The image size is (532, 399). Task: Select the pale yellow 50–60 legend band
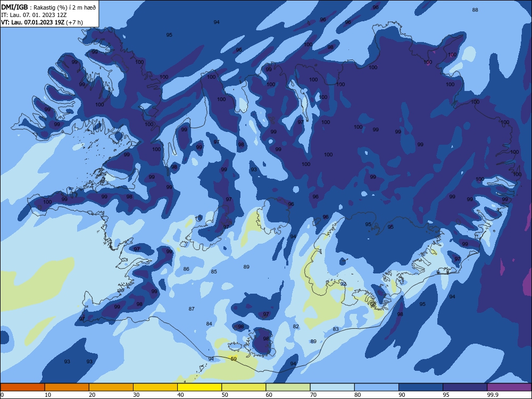point(244,387)
